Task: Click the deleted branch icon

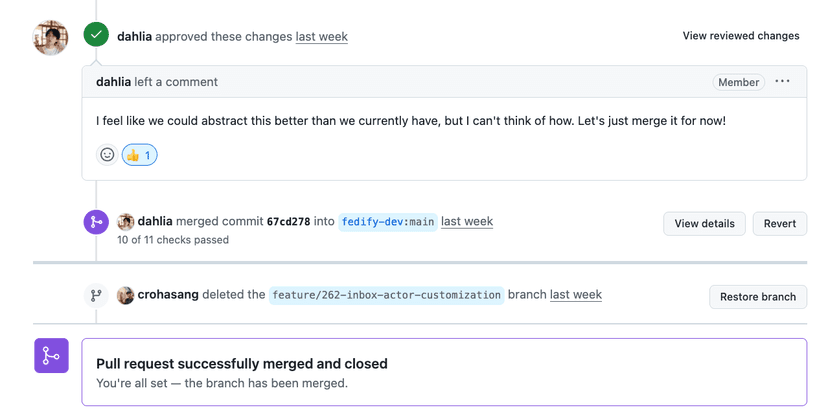Action: coord(96,295)
